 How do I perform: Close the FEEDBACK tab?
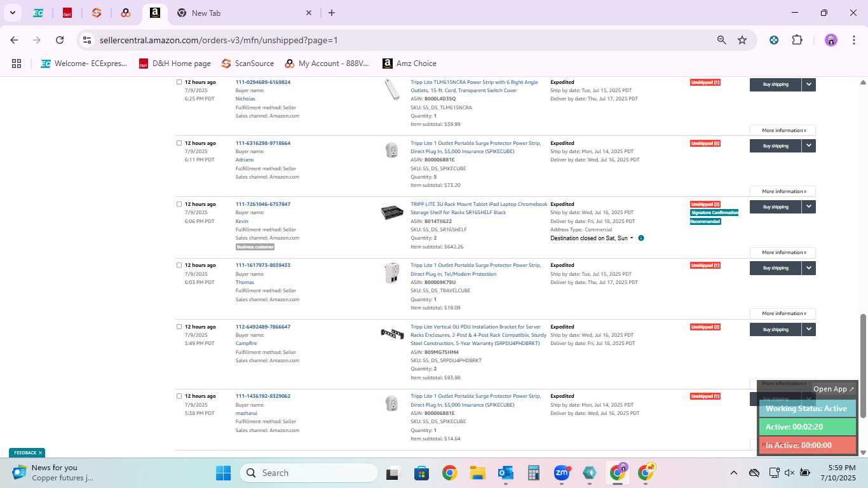(x=40, y=452)
